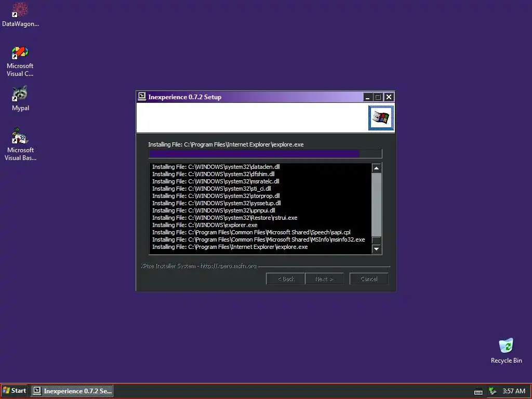Click the Inexperience 0.7.2 Setup title text
532x399 pixels.
pos(184,97)
